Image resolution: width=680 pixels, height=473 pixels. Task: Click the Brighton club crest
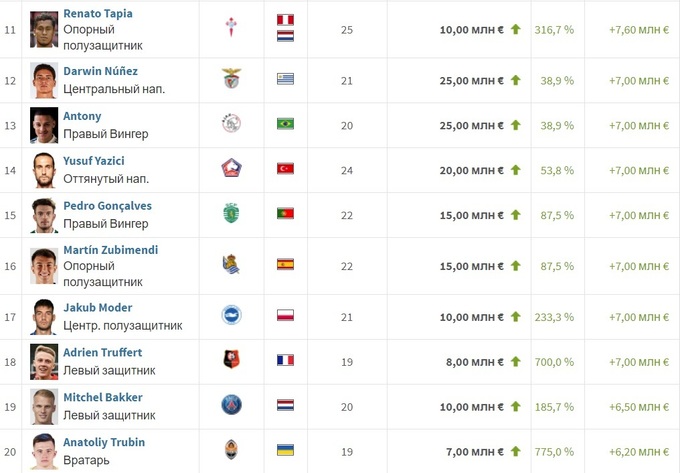click(231, 316)
